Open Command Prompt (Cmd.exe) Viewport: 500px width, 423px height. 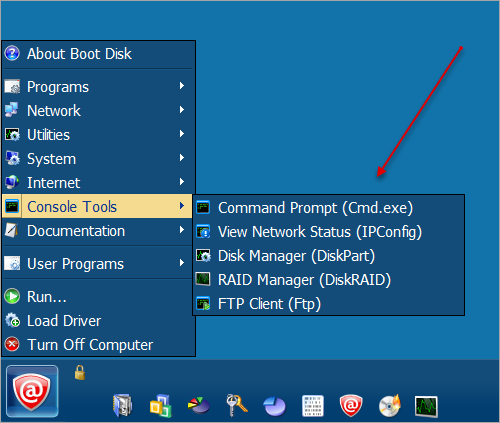click(x=328, y=208)
